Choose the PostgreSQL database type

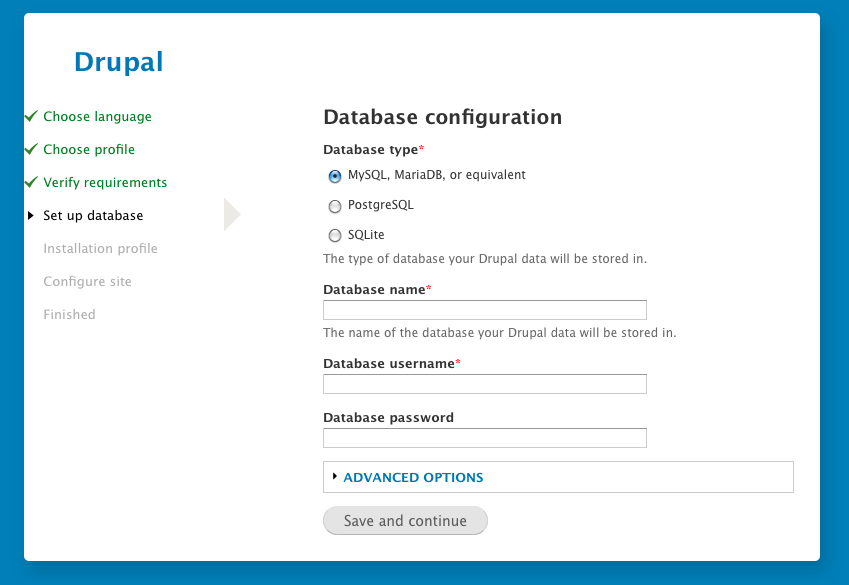coord(335,206)
